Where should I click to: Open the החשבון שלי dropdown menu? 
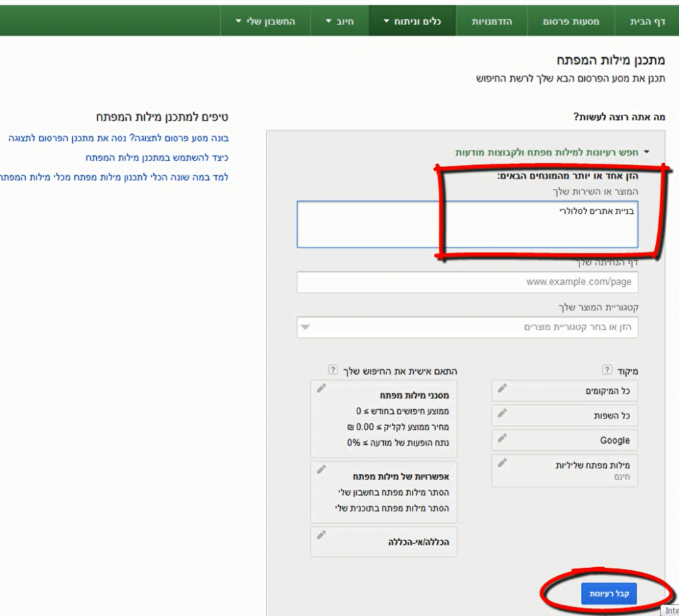pos(265,21)
